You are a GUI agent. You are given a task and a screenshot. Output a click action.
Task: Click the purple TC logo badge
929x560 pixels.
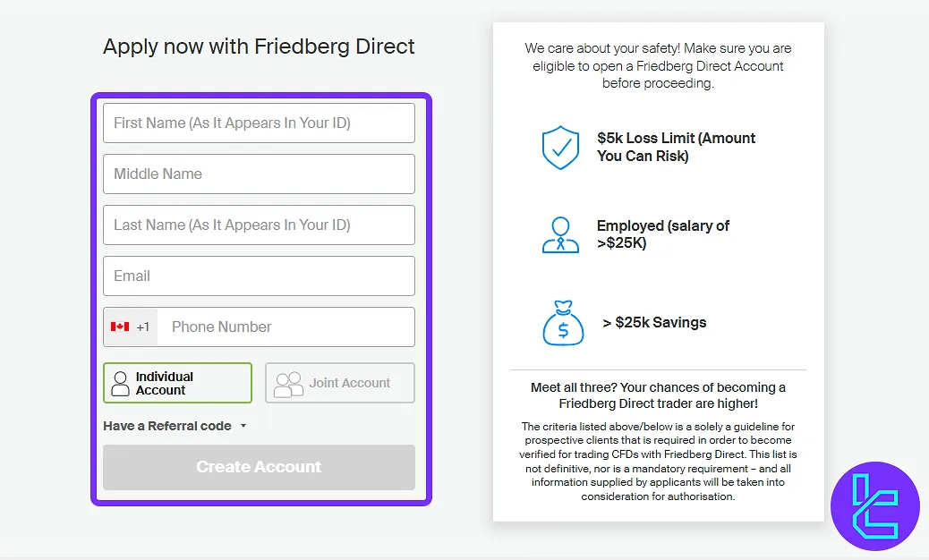coord(875,506)
